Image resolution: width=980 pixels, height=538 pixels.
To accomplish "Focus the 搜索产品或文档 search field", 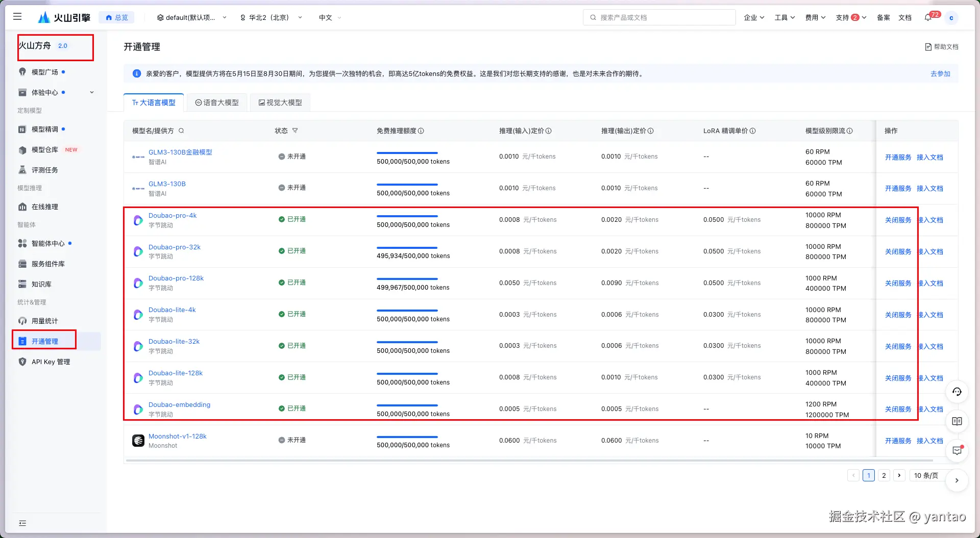I will pos(659,17).
